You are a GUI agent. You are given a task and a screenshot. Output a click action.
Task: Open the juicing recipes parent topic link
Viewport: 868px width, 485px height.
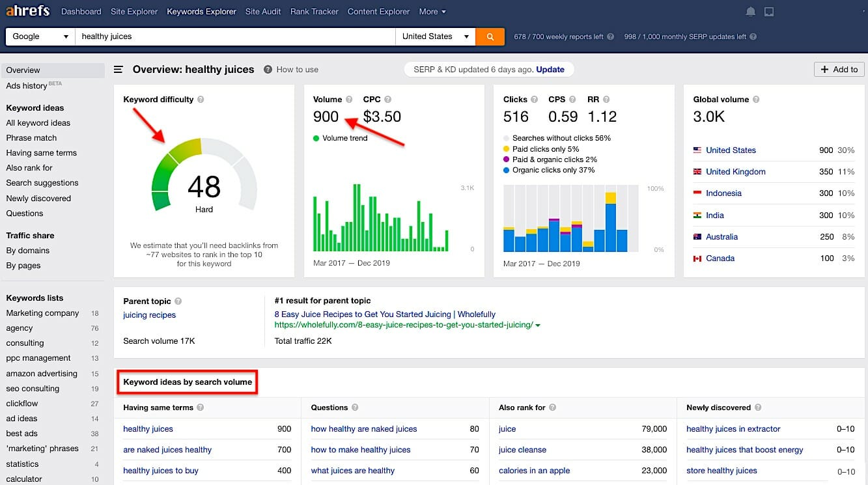(150, 315)
